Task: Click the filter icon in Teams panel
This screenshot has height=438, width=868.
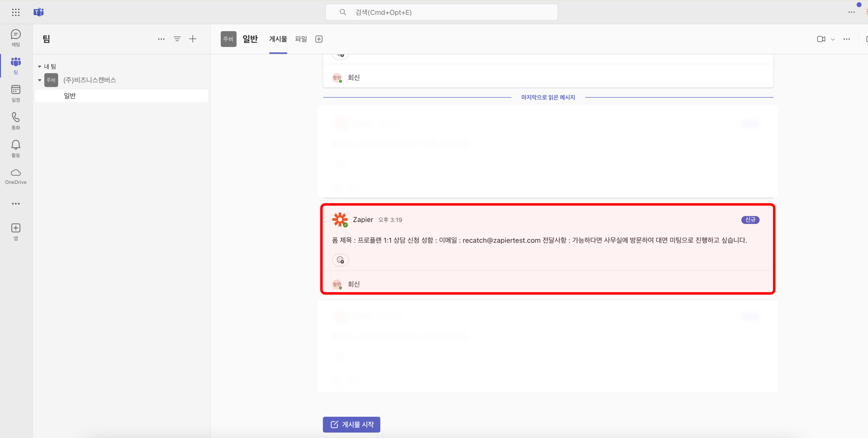Action: click(x=177, y=39)
